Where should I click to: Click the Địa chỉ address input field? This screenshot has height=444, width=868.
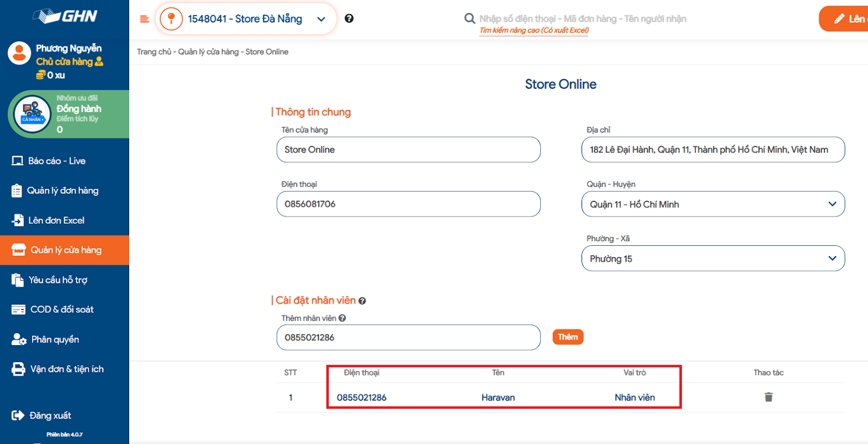(x=713, y=149)
